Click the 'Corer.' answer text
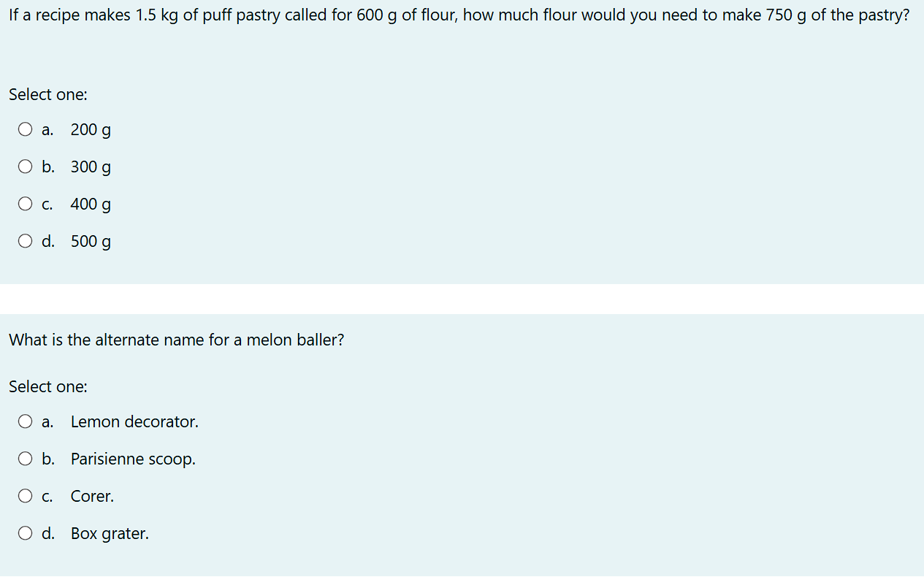924x577 pixels. click(x=92, y=497)
